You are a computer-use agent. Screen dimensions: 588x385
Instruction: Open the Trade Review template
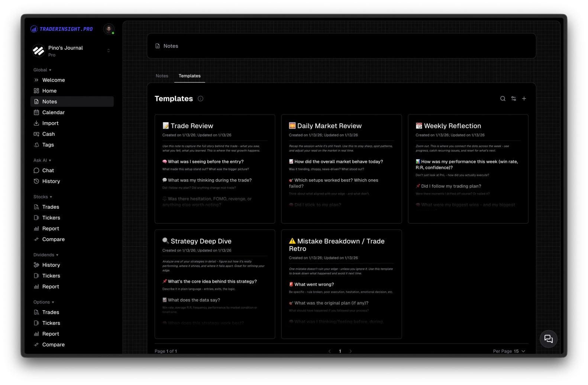point(215,169)
